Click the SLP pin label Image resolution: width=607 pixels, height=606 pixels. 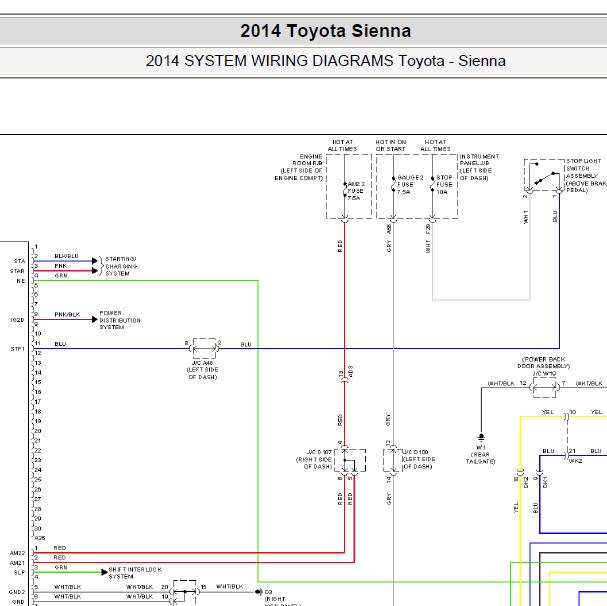pyautogui.click(x=19, y=572)
